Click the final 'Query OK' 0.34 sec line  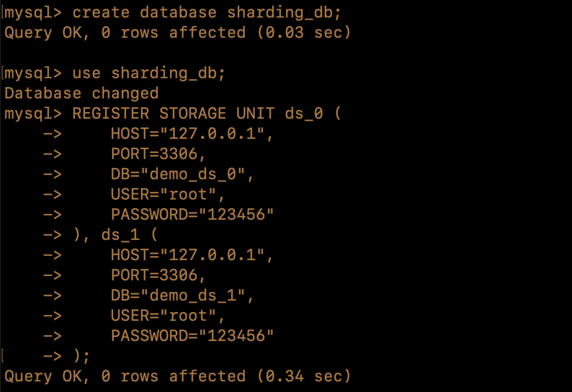[177, 376]
